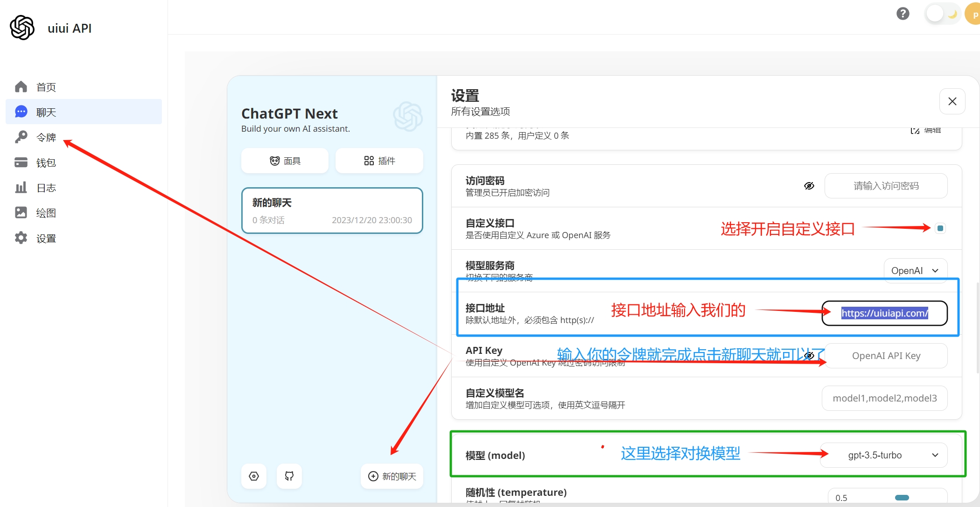Click the uiui API logo icon
Viewport: 980px width, 507px height.
tap(22, 28)
